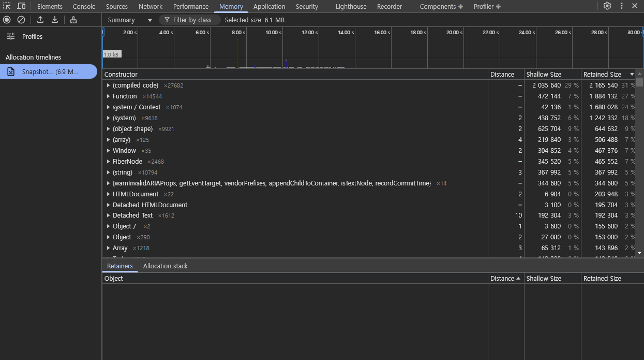This screenshot has height=360, width=644.
Task: Expand the (array) row
Action: pyautogui.click(x=108, y=140)
